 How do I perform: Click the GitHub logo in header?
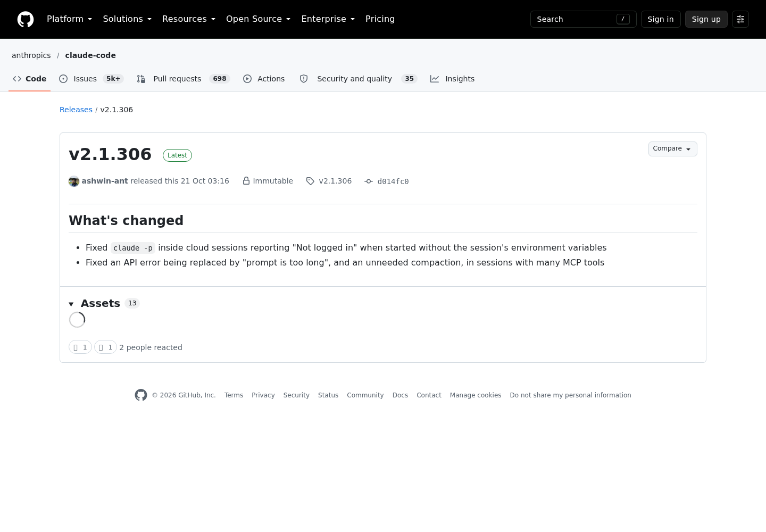(x=26, y=19)
